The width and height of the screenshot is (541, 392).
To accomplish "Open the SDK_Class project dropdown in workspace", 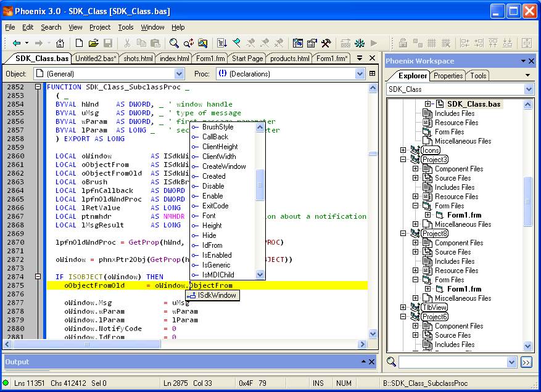I will (529, 89).
